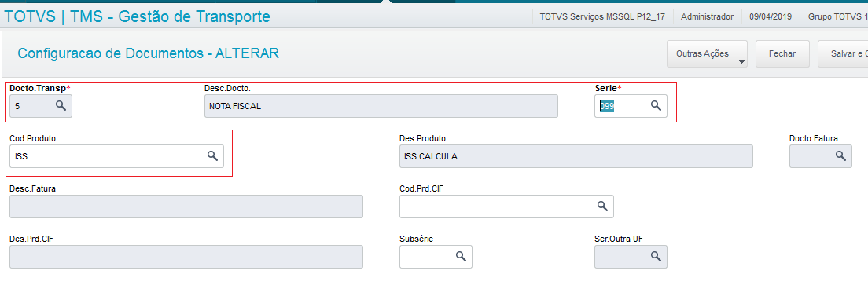Screen dimensions: 868x296
Task: Open lookup for Docto.Transp field
Action: (x=61, y=106)
